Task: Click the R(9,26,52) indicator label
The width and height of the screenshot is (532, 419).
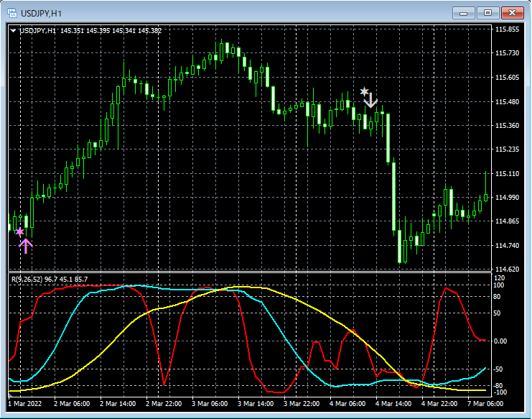Action: 50,279
